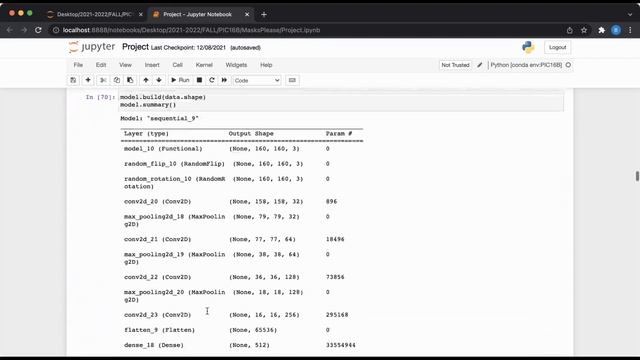Go forward in browser history
This screenshot has height=360, width=640.
(24, 30)
